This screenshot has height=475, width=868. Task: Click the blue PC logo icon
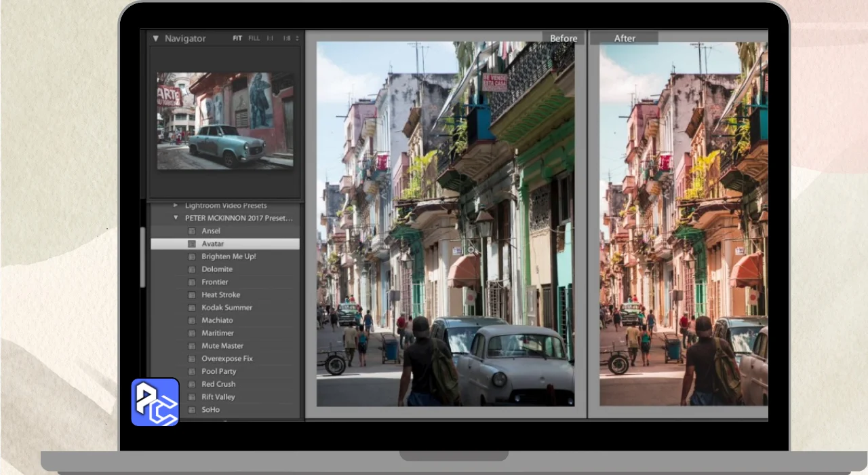(155, 402)
